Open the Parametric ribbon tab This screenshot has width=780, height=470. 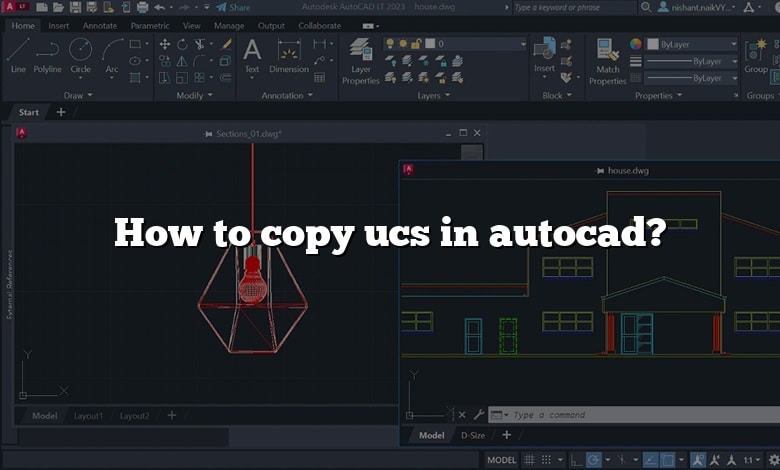click(150, 25)
